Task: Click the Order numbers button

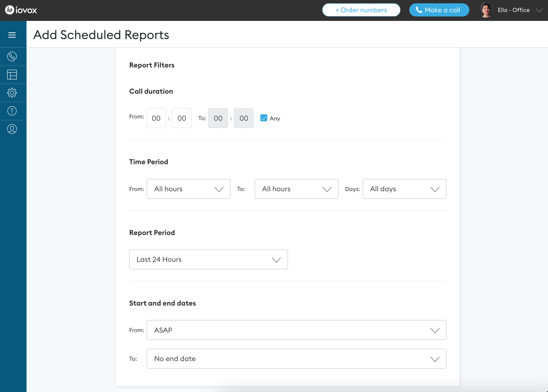Action: coord(361,10)
